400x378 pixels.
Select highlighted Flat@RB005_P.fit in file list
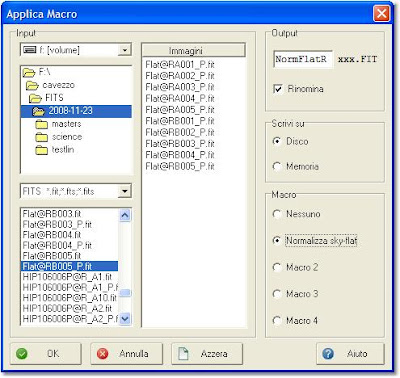70,266
